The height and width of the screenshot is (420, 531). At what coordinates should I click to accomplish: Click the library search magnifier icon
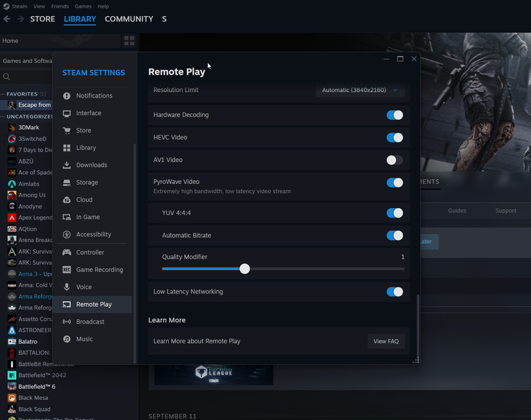6,77
